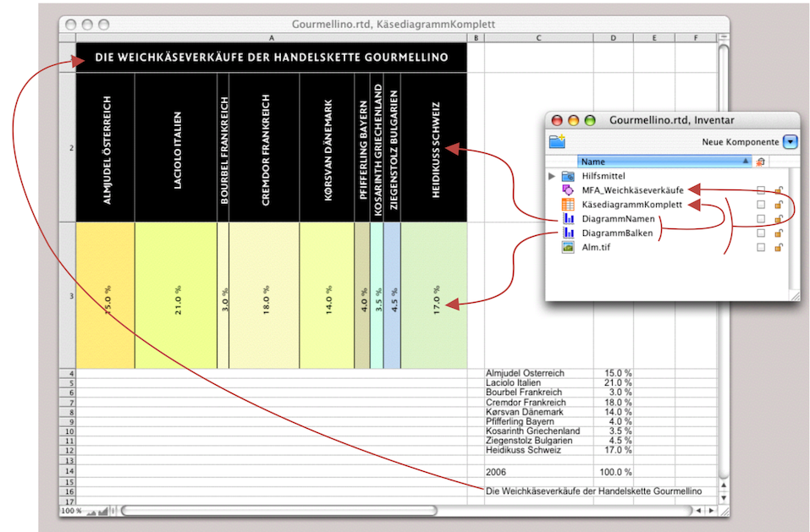Viewport: 810px width, 532px height.
Task: Toggle checkbox for Alm.tif
Action: [x=760, y=248]
